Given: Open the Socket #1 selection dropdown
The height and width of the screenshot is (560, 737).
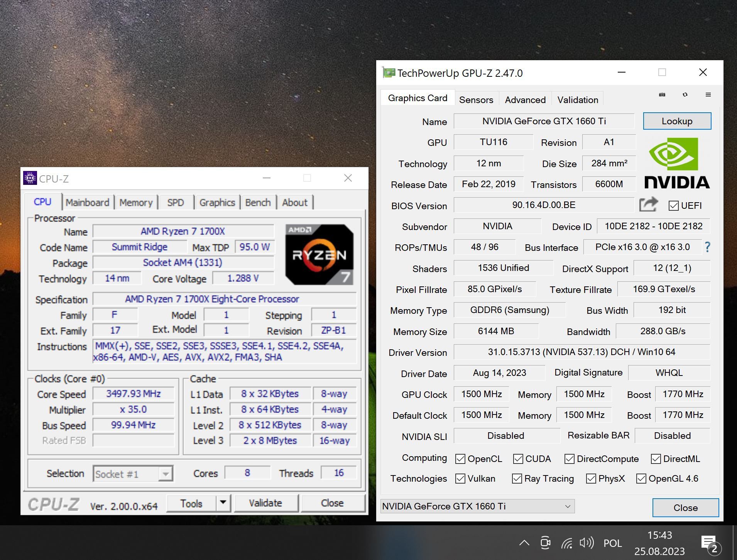Looking at the screenshot, I should click(x=133, y=474).
